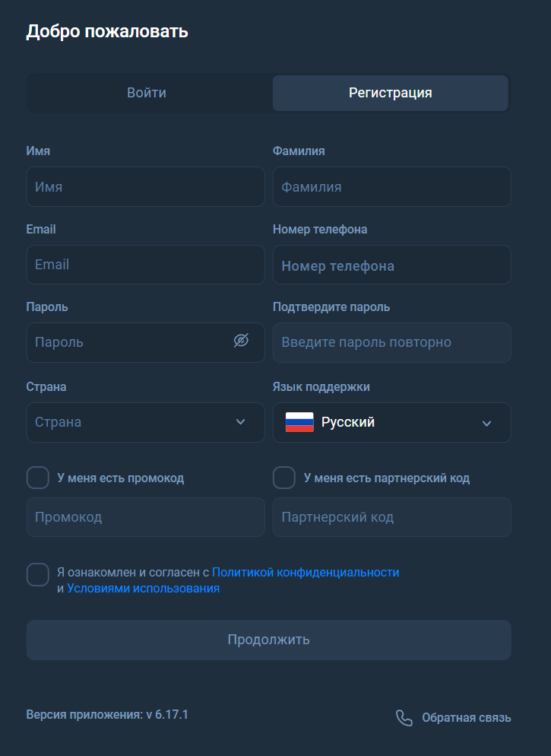551x756 pixels.
Task: Open the Страна country dropdown
Action: tap(146, 422)
